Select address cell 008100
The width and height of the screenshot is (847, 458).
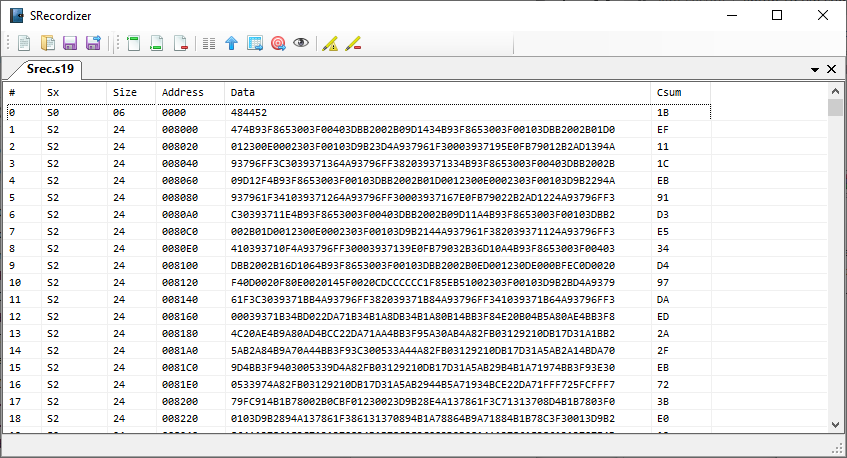(x=180, y=266)
